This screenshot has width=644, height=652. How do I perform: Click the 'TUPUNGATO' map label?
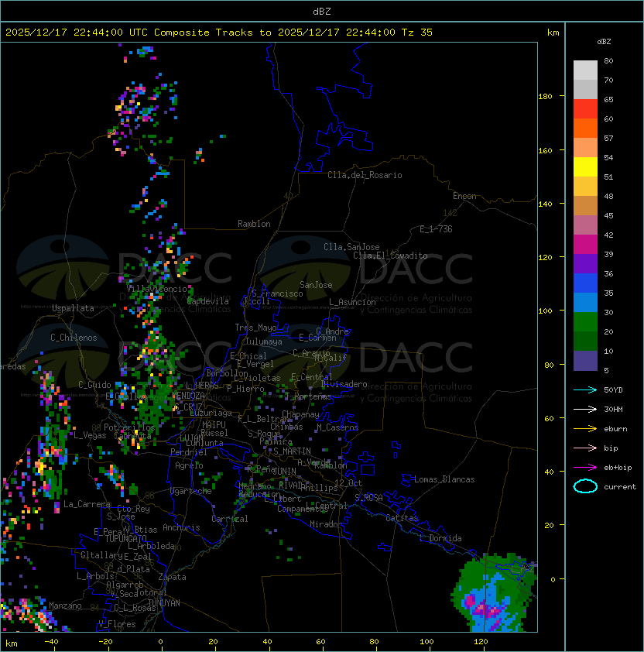pyautogui.click(x=126, y=538)
